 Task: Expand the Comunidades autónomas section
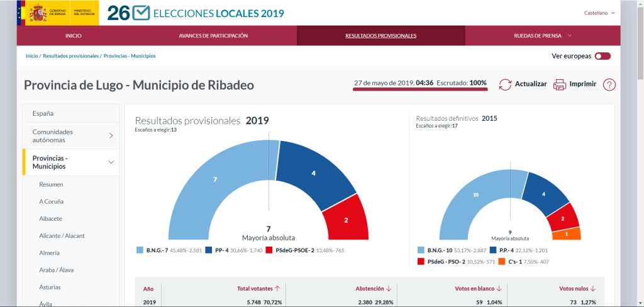coord(111,135)
